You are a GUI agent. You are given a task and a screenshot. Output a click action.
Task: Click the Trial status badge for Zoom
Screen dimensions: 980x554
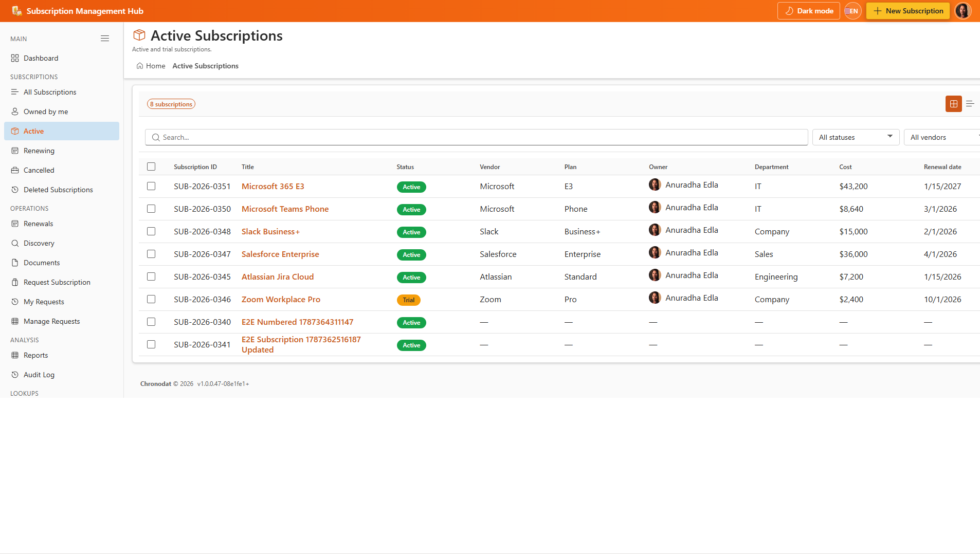coord(409,300)
